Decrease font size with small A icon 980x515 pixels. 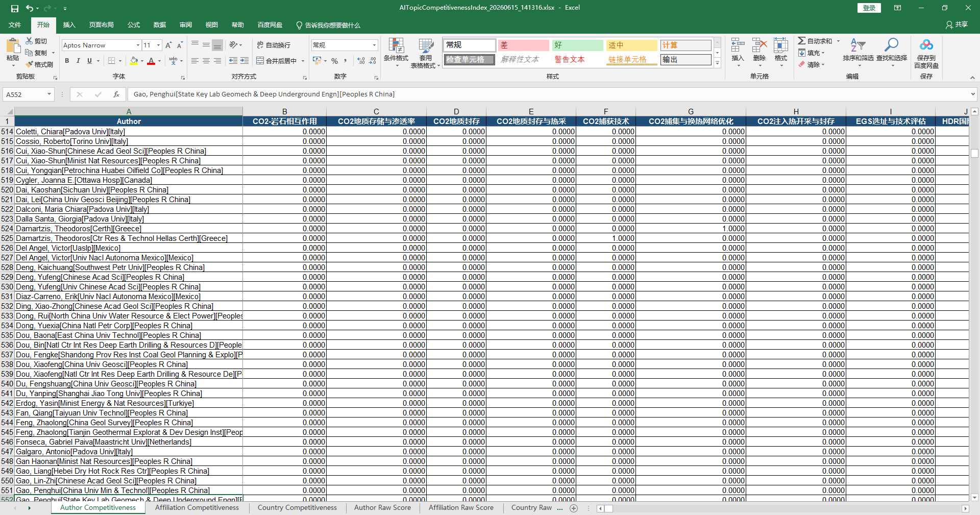click(180, 45)
